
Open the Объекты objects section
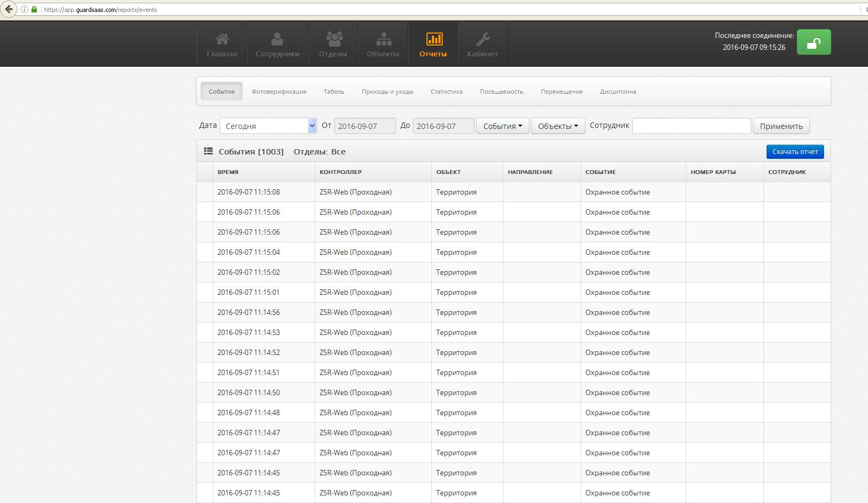click(x=383, y=44)
